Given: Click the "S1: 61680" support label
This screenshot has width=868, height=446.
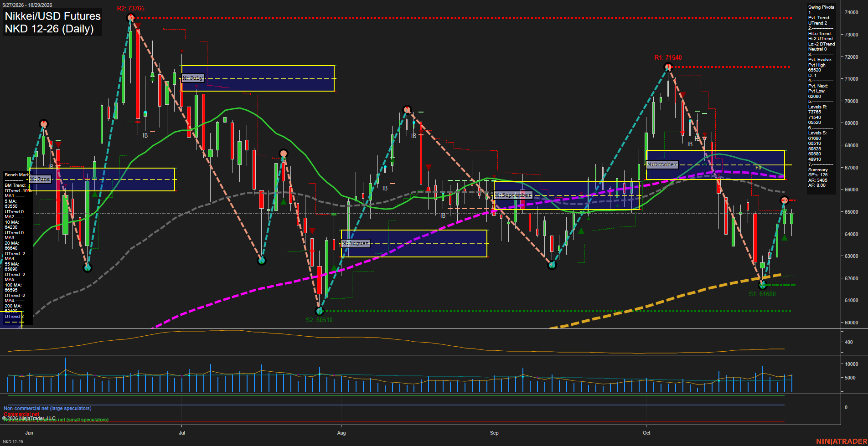Looking at the screenshot, I should coord(762,294).
